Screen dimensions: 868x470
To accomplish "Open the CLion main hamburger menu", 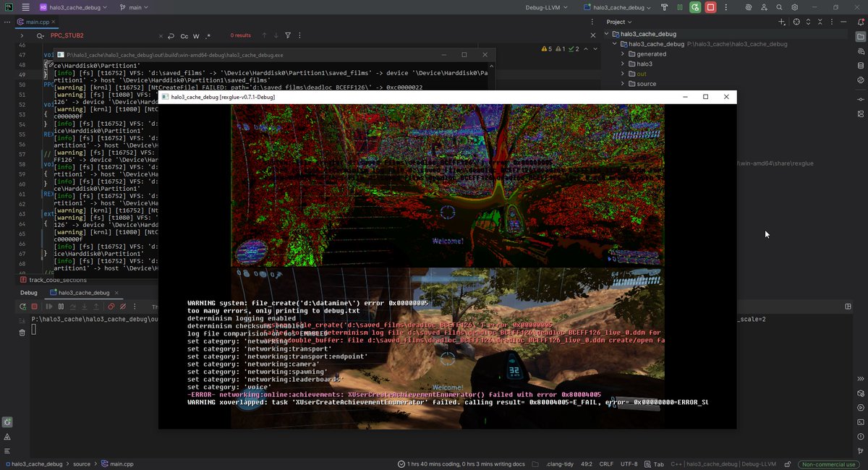I will [x=25, y=7].
